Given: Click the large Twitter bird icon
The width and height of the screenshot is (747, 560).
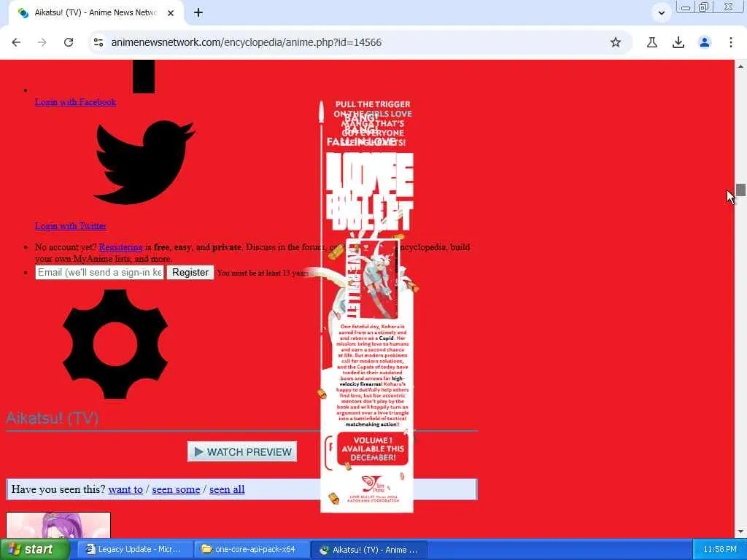Looking at the screenshot, I should click(x=144, y=163).
